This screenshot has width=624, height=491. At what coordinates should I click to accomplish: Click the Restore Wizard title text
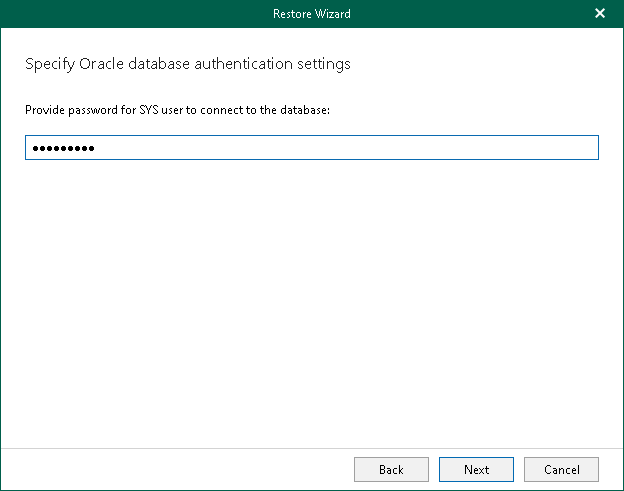click(x=311, y=14)
